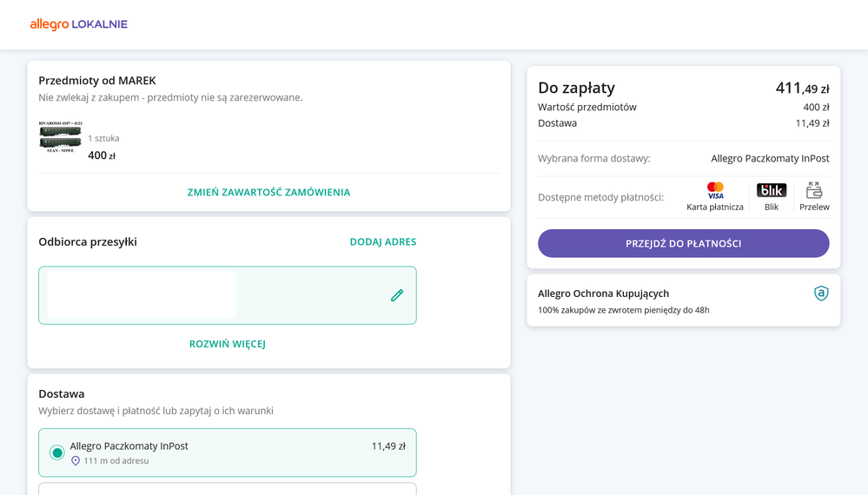Select the recipient address card
The image size is (868, 495).
228,295
